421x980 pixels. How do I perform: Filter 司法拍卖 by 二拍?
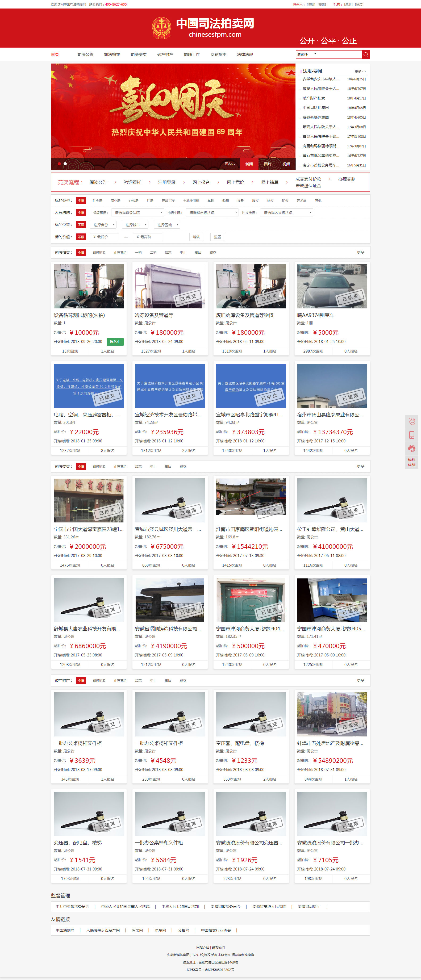coord(153,253)
